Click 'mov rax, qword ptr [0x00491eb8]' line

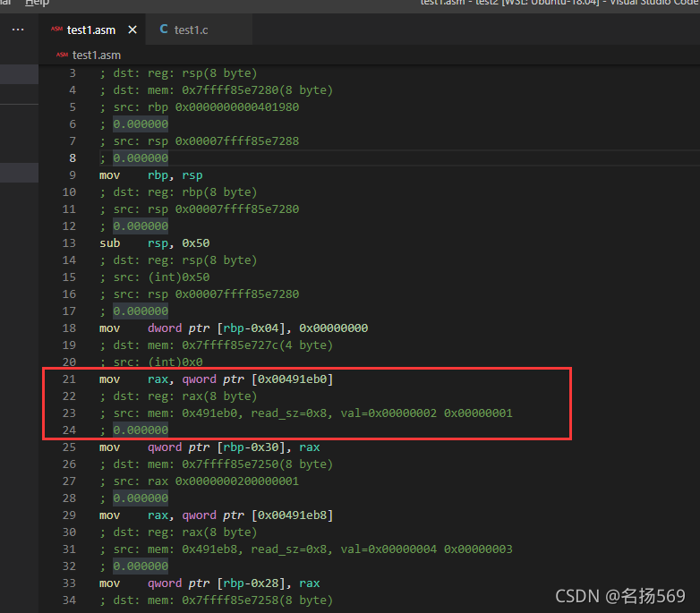[x=216, y=515]
